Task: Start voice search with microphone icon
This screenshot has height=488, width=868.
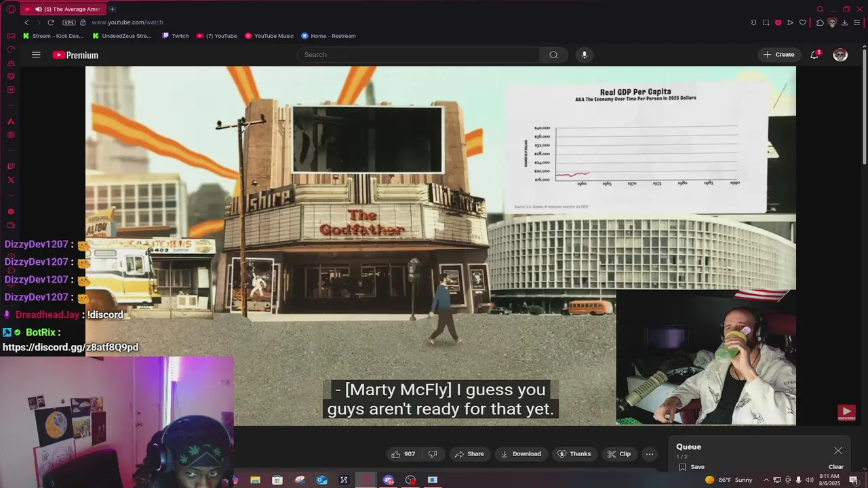Action: (x=584, y=55)
